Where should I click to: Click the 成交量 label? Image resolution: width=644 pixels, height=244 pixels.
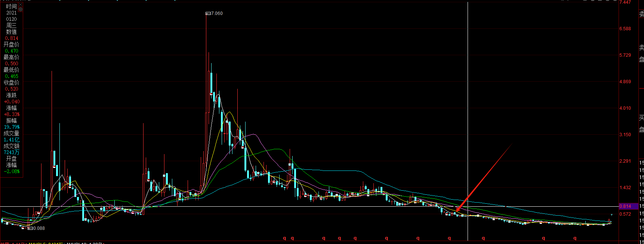click(11, 133)
